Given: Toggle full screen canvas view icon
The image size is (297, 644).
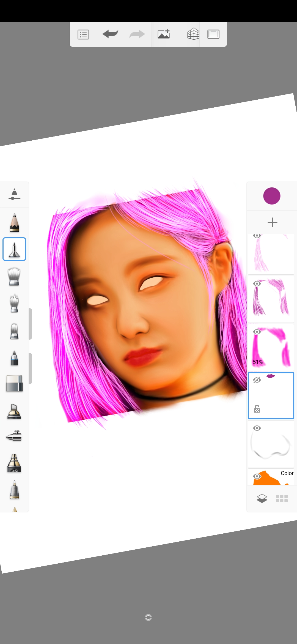Looking at the screenshot, I should click(213, 34).
